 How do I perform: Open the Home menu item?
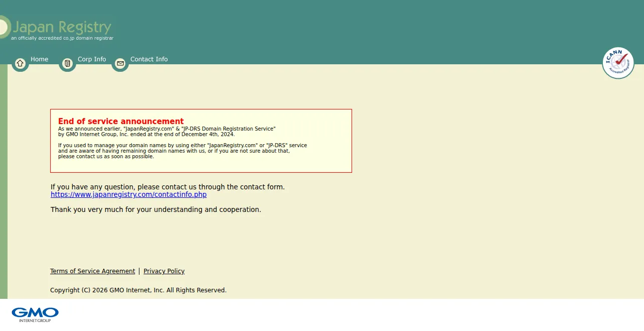point(40,59)
